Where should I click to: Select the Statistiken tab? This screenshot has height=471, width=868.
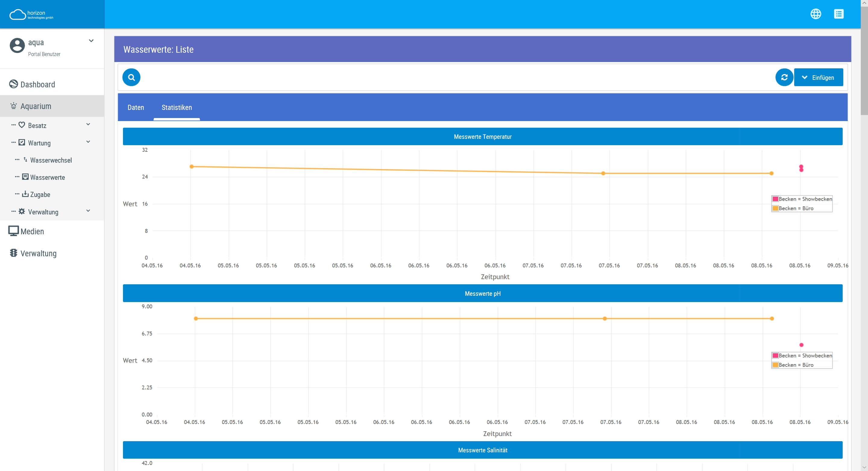coord(177,108)
